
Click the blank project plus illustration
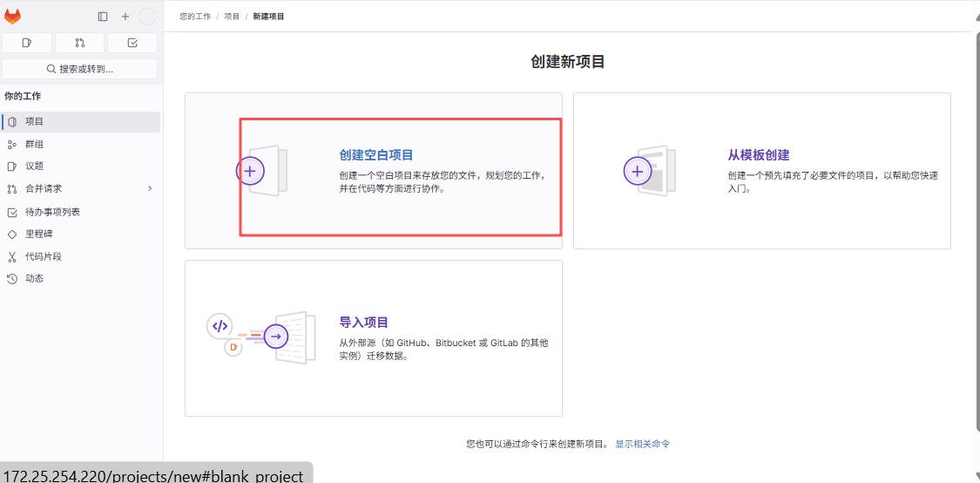262,171
